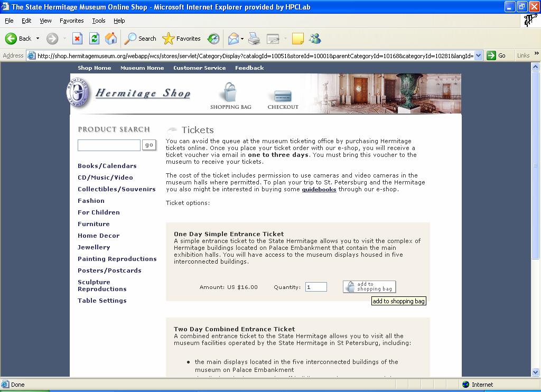Click the Internet zone globe in status bar
The height and width of the screenshot is (392, 541).
click(466, 385)
